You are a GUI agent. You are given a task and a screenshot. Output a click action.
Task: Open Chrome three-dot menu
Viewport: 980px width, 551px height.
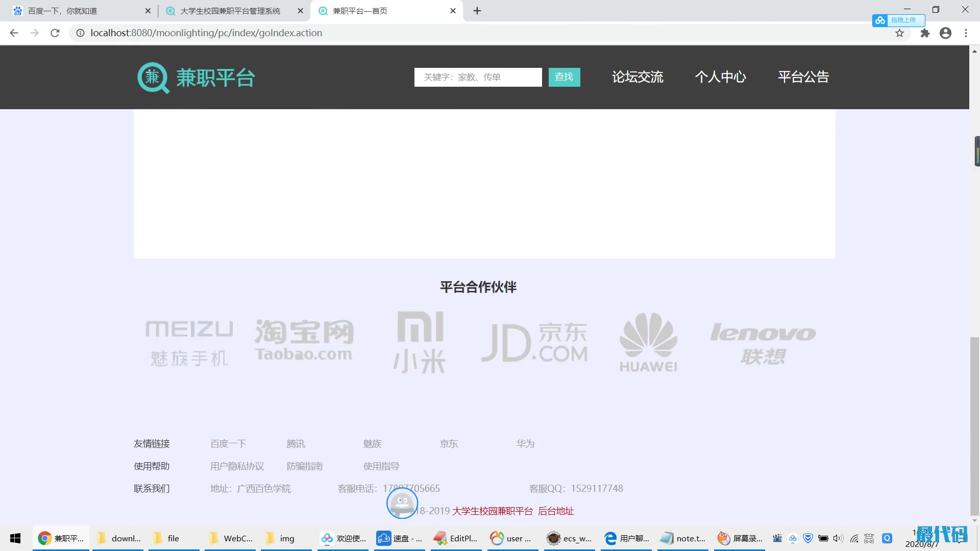966,33
